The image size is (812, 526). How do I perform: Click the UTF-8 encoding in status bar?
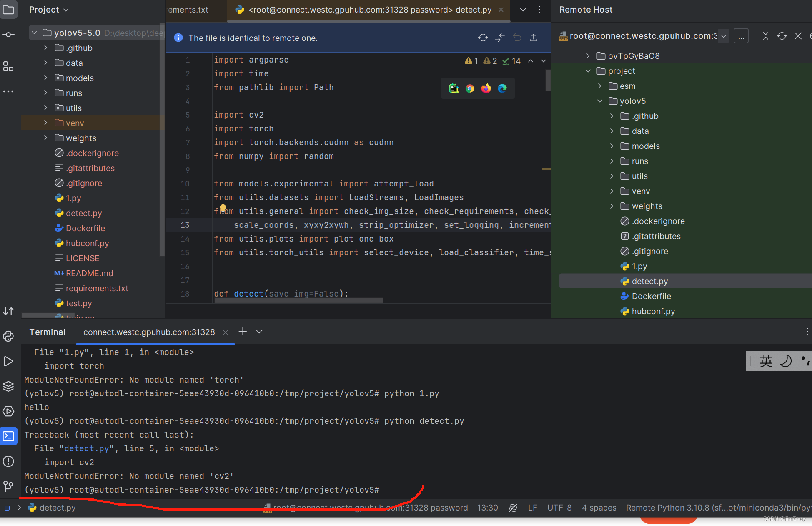click(559, 508)
